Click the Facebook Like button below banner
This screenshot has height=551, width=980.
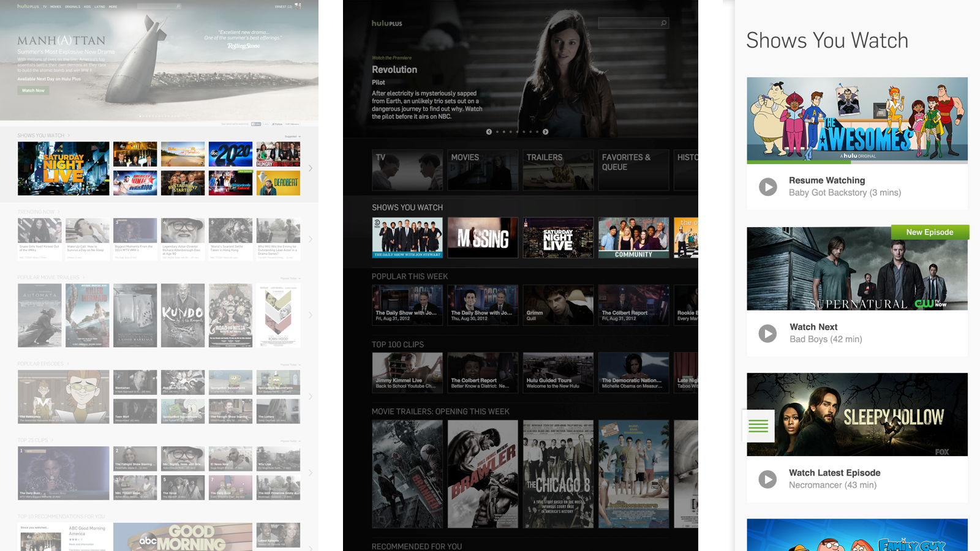[x=257, y=124]
